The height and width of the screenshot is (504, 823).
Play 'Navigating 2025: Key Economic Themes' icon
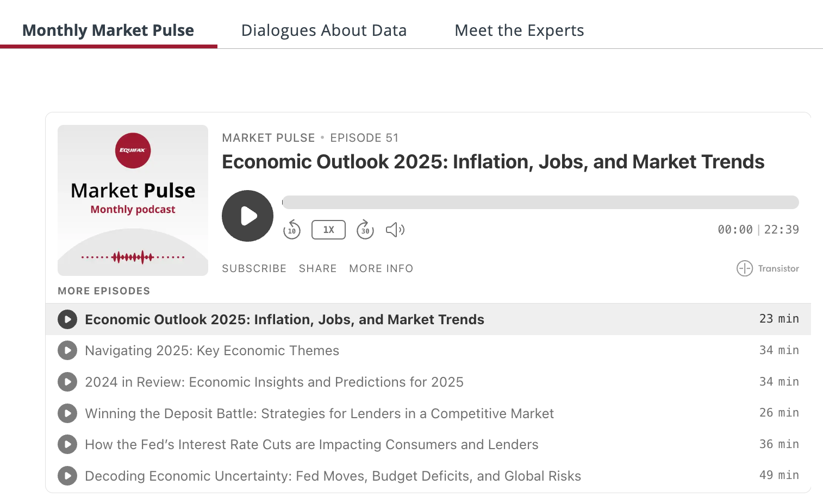coord(67,351)
